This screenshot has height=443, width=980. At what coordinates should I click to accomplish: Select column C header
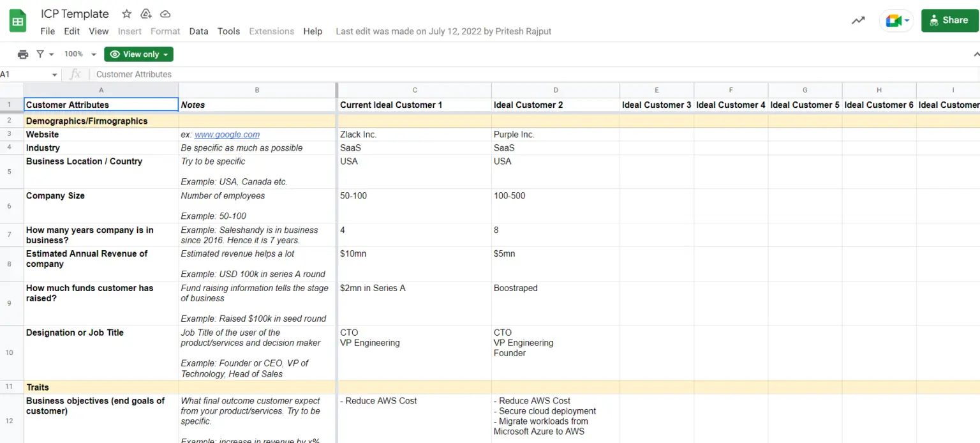pos(415,90)
